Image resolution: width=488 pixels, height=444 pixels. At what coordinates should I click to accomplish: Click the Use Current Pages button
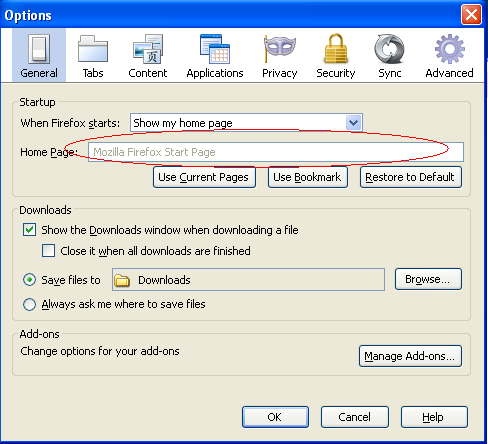click(x=204, y=177)
